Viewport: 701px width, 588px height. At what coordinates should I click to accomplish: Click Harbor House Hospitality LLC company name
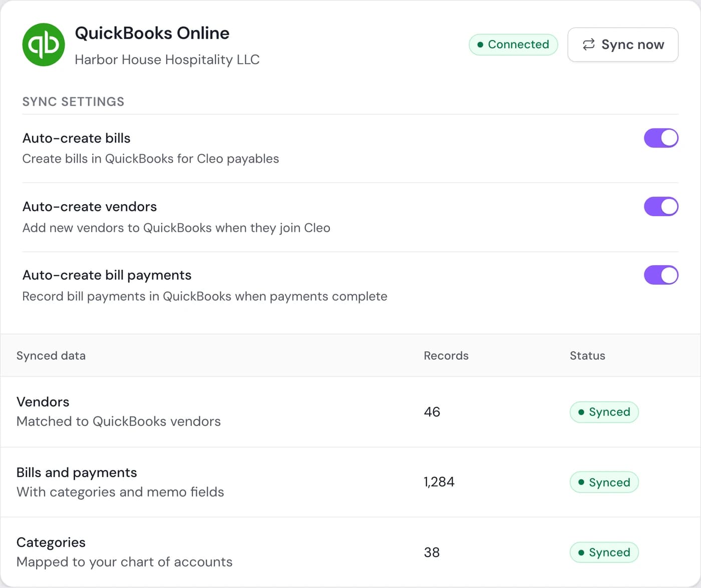point(167,60)
